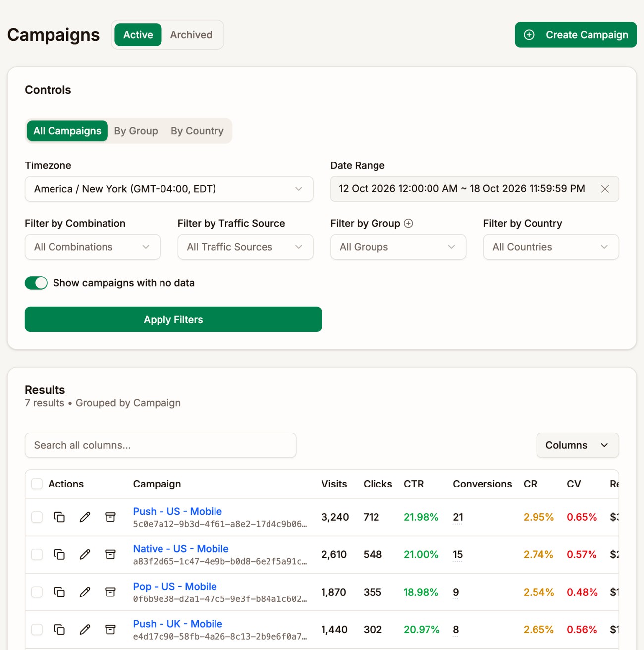Toggle Show campaigns with no data switch
The image size is (644, 650).
[x=36, y=283]
